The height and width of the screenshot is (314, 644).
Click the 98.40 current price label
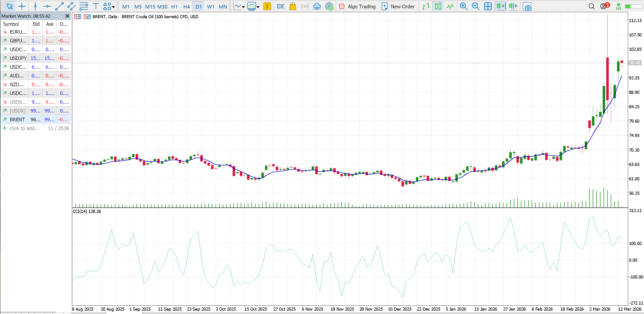click(x=635, y=63)
